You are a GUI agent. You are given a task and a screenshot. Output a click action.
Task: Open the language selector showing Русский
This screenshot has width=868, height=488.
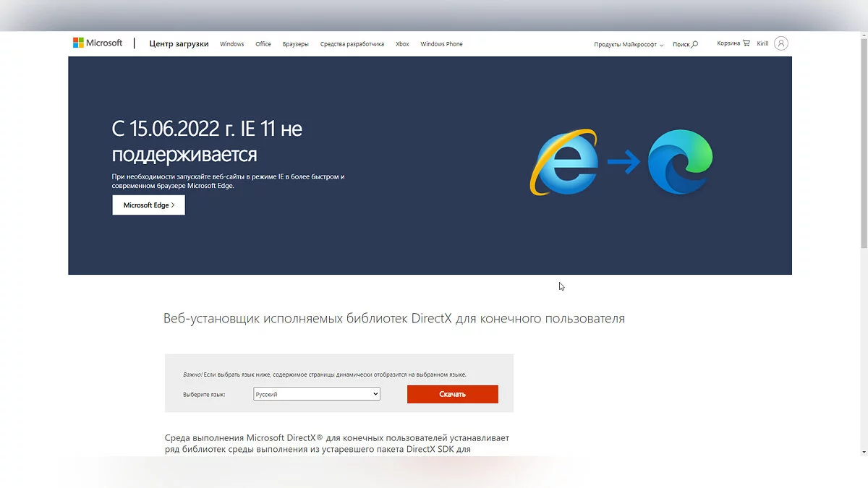pos(317,394)
